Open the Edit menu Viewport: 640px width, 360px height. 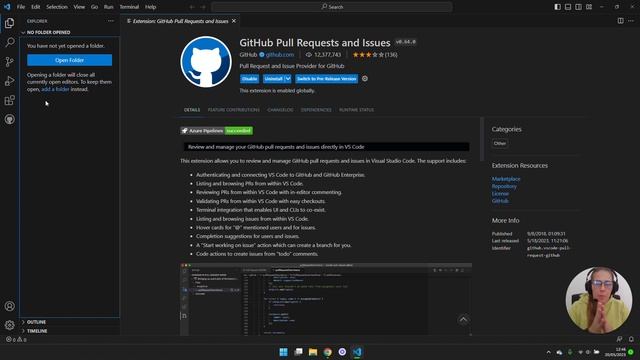36,7
